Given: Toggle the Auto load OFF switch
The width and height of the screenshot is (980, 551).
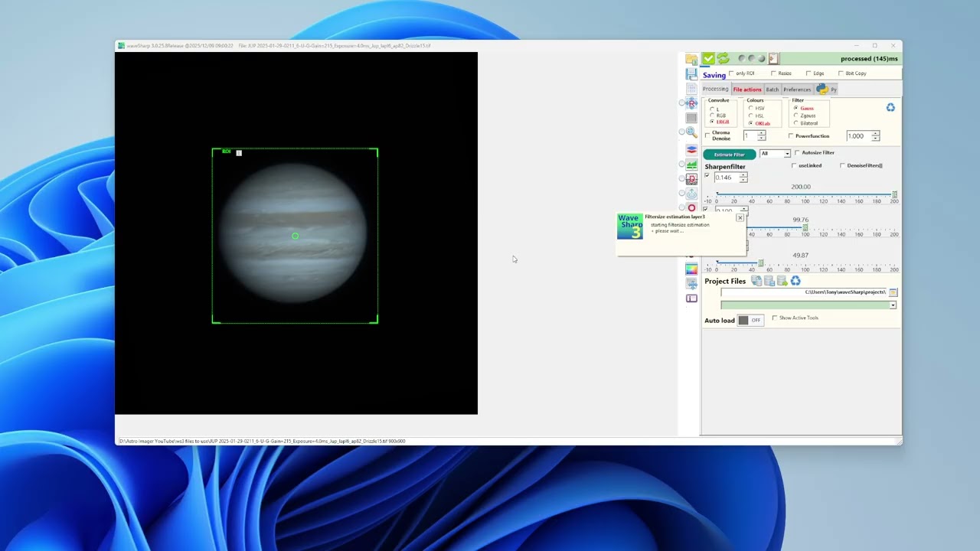Looking at the screenshot, I should [750, 320].
